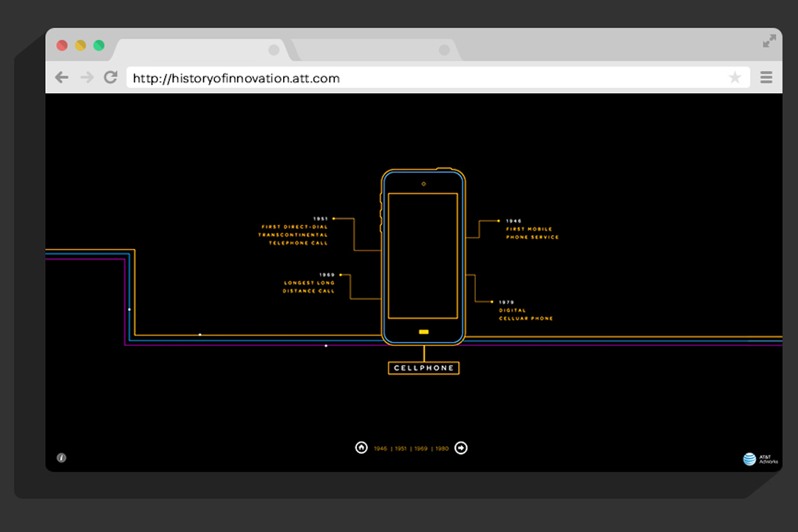798x532 pixels.
Task: Click the browser forward arrow
Action: pyautogui.click(x=87, y=78)
